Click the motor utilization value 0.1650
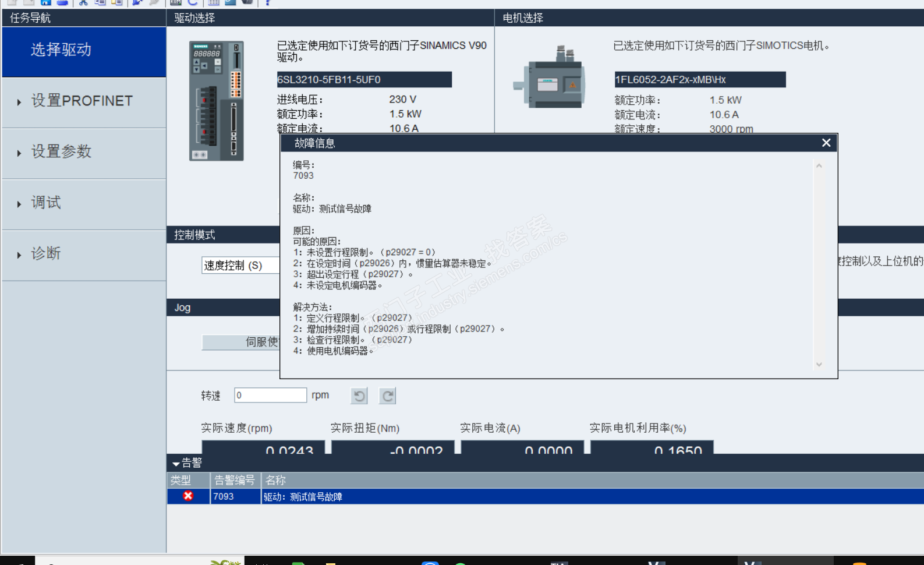Image resolution: width=924 pixels, height=565 pixels. click(678, 449)
